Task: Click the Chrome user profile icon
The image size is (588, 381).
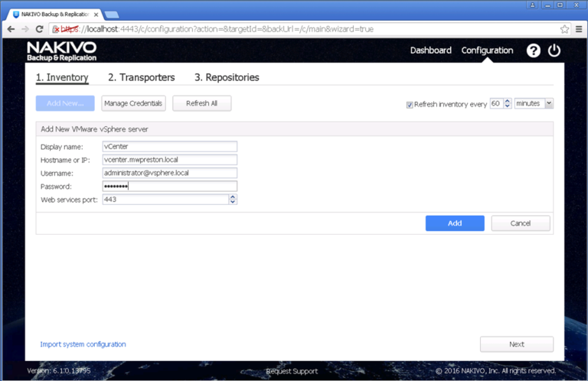Action: tap(533, 5)
